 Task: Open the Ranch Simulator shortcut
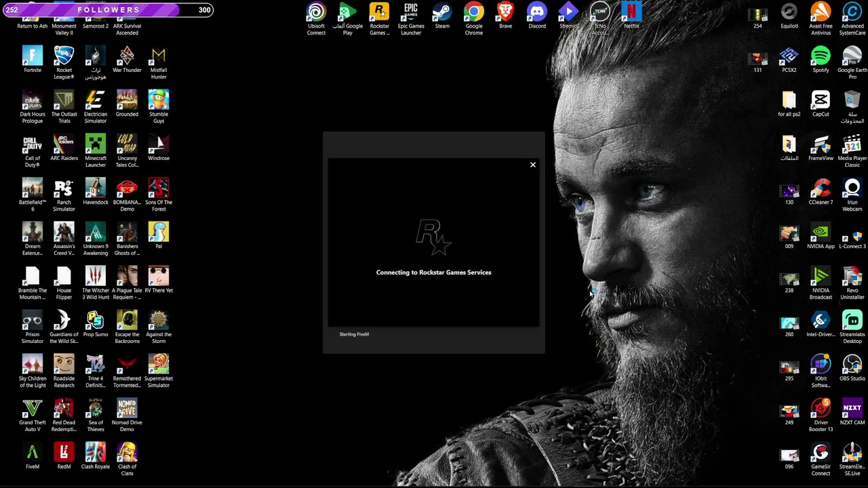pyautogui.click(x=64, y=195)
